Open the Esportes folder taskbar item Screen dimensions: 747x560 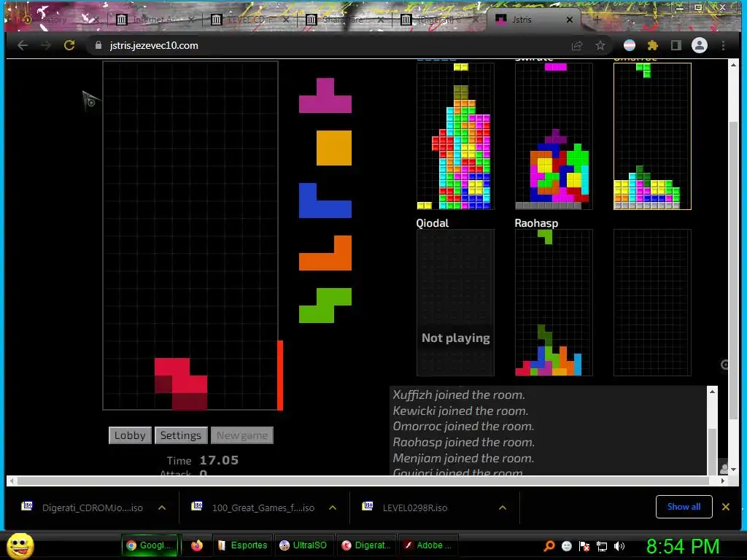[242, 545]
